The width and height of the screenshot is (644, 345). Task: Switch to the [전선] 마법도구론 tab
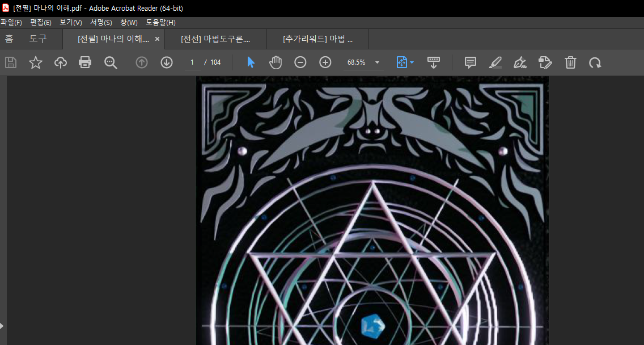pyautogui.click(x=215, y=39)
